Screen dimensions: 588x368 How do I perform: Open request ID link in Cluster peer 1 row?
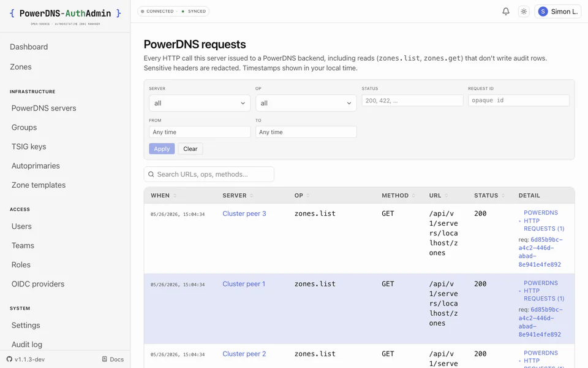click(540, 322)
